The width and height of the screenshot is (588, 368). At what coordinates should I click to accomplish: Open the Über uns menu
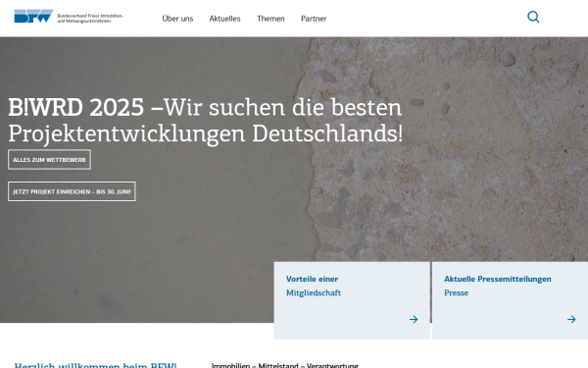coord(177,19)
